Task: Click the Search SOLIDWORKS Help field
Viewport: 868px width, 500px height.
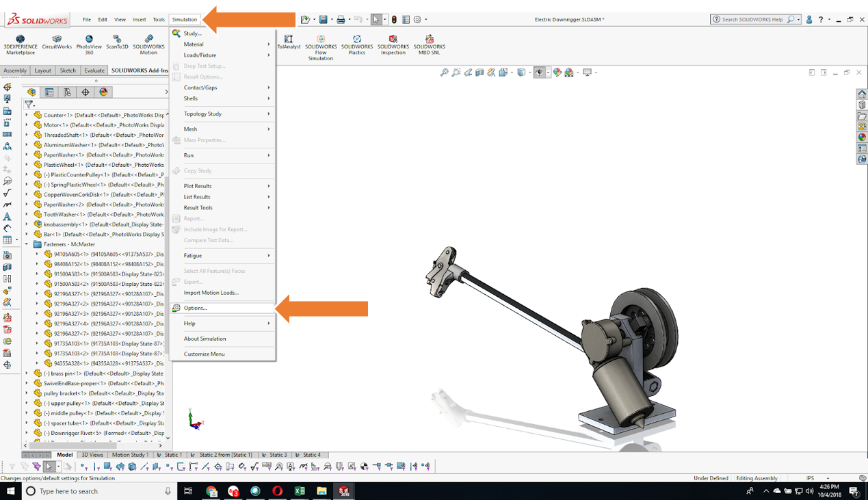Action: tap(755, 19)
